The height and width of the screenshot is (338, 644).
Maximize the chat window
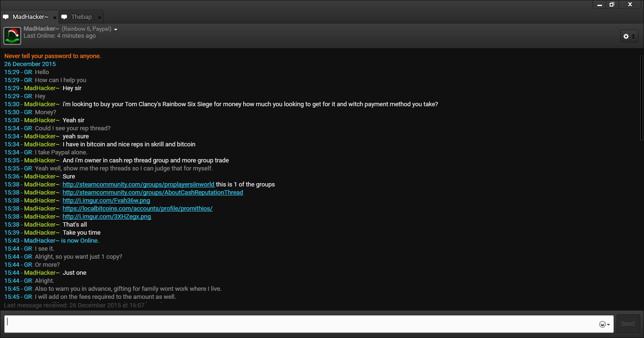(x=612, y=4)
